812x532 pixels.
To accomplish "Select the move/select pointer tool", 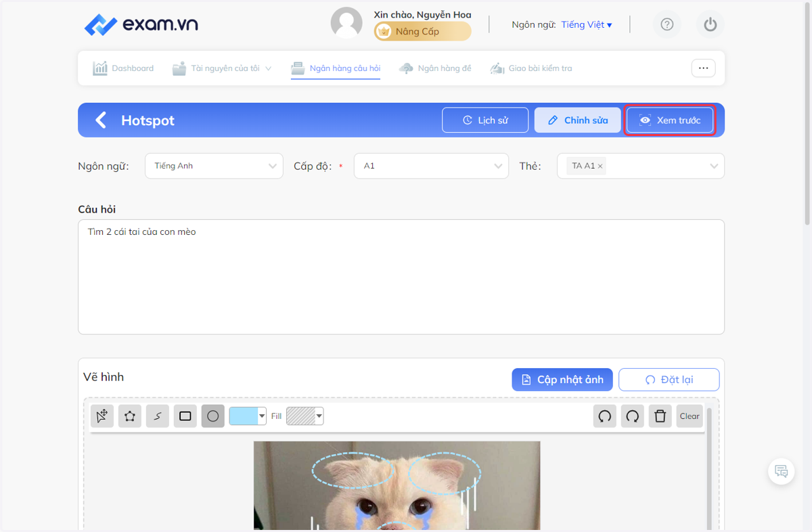I will 102,416.
